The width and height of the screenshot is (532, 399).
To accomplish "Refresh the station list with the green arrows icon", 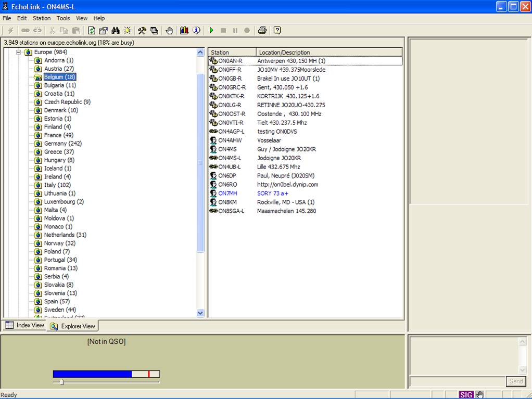I will click(x=92, y=31).
